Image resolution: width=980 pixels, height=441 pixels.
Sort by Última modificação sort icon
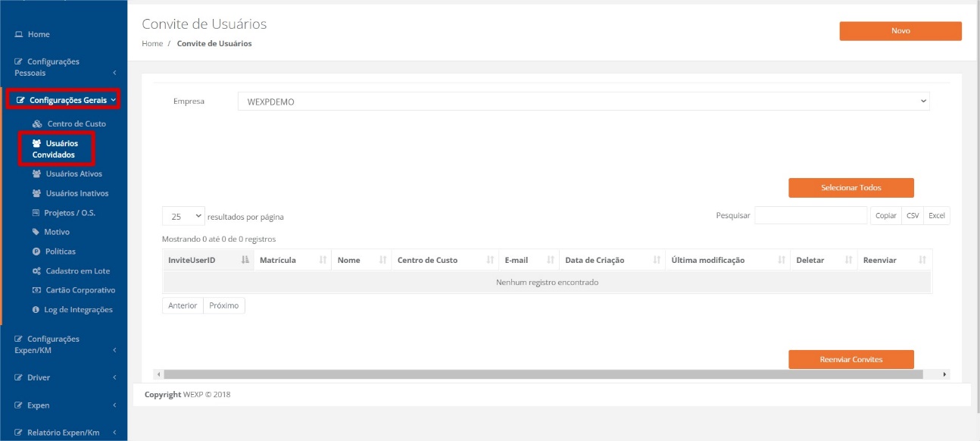781,260
